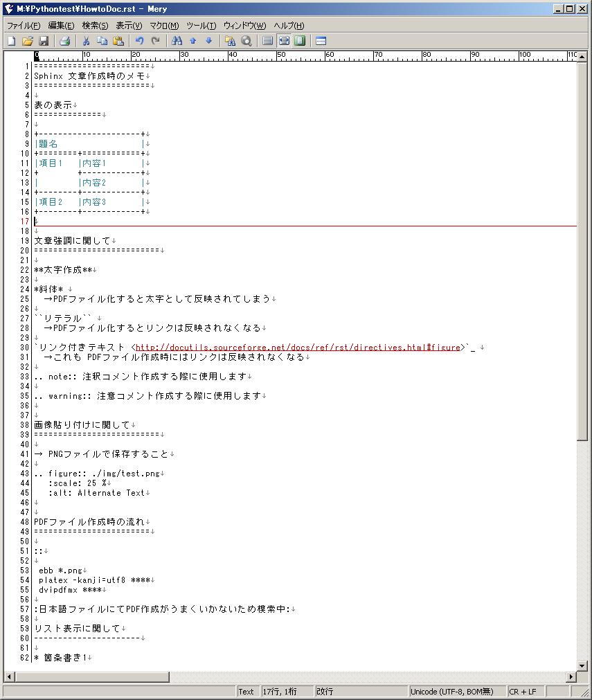The width and height of the screenshot is (592, 700).
Task: Click the '* 箇条書き1' line
Action: click(60, 657)
